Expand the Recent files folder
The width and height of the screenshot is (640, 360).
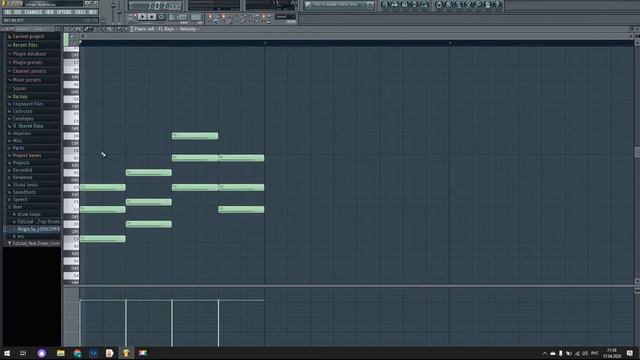tap(25, 45)
